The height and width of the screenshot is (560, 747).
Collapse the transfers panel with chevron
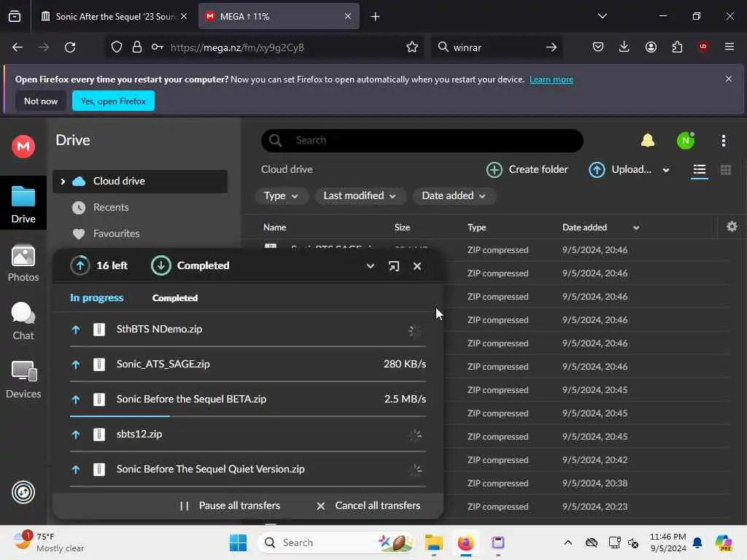pyautogui.click(x=370, y=266)
